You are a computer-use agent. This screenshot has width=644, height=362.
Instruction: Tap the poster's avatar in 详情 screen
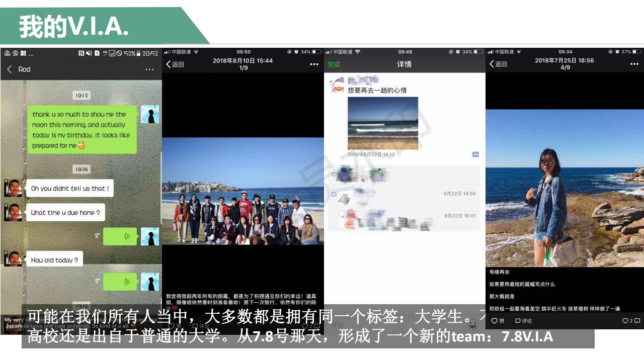click(337, 84)
